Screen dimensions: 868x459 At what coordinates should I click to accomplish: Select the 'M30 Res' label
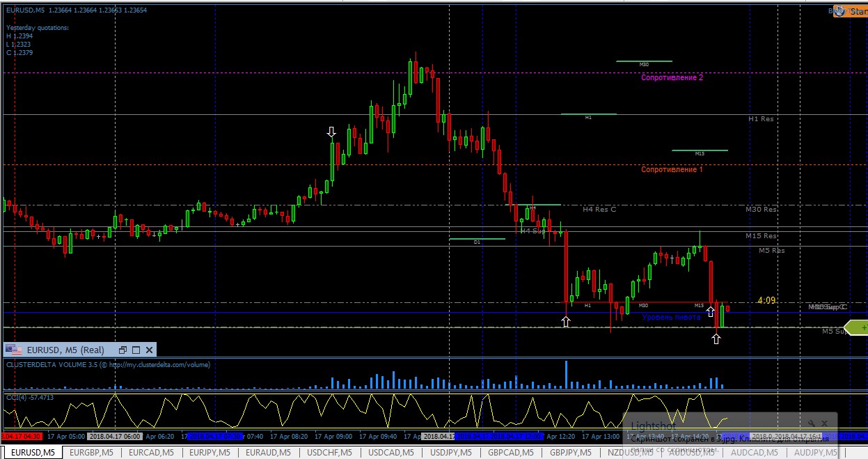[x=761, y=209]
